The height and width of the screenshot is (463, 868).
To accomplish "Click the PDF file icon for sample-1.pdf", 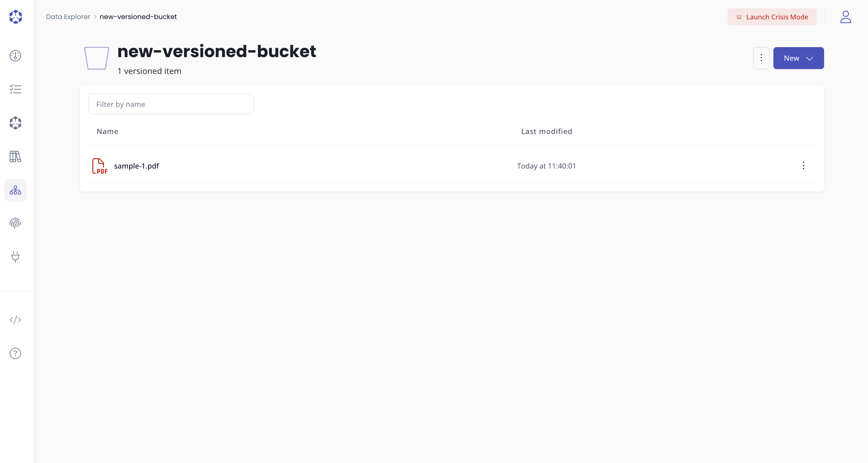I will click(99, 166).
